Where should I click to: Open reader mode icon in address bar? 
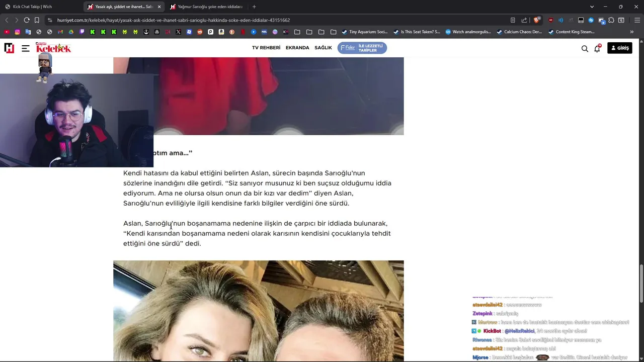click(x=513, y=20)
